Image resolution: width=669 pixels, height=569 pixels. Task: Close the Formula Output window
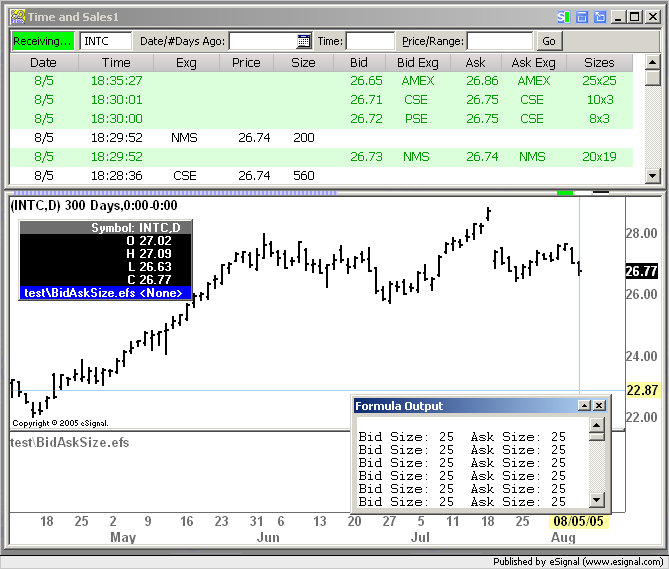pyautogui.click(x=599, y=406)
